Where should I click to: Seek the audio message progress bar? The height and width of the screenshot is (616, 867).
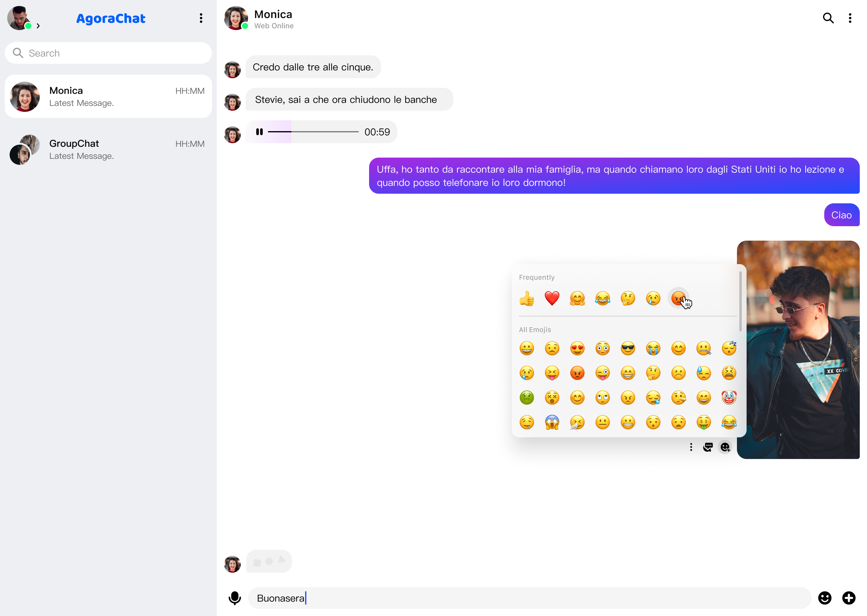pyautogui.click(x=313, y=132)
